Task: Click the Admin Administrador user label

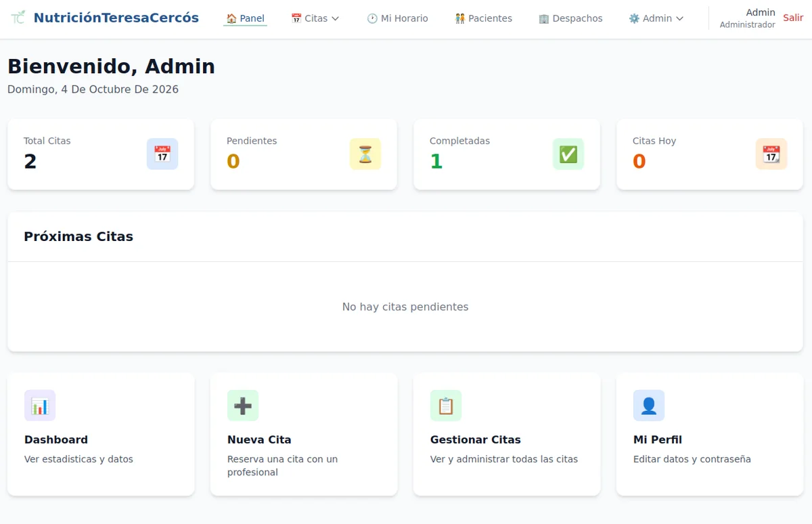Action: pos(747,18)
